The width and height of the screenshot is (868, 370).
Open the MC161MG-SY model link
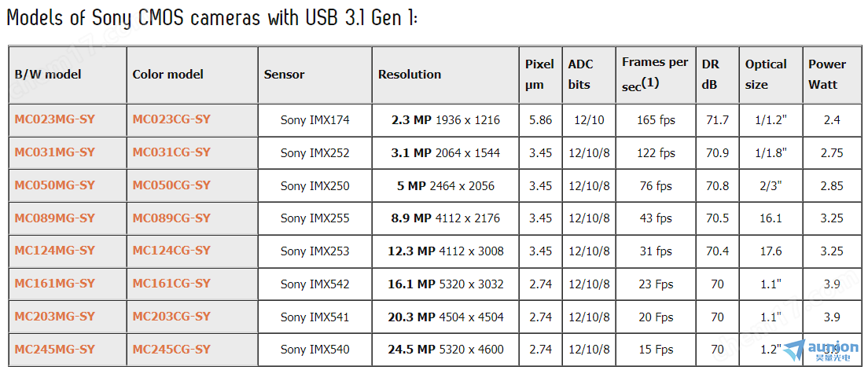(x=55, y=284)
